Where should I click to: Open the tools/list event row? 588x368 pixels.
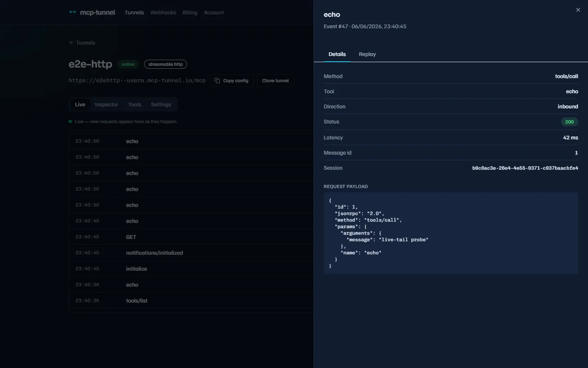[191, 301]
